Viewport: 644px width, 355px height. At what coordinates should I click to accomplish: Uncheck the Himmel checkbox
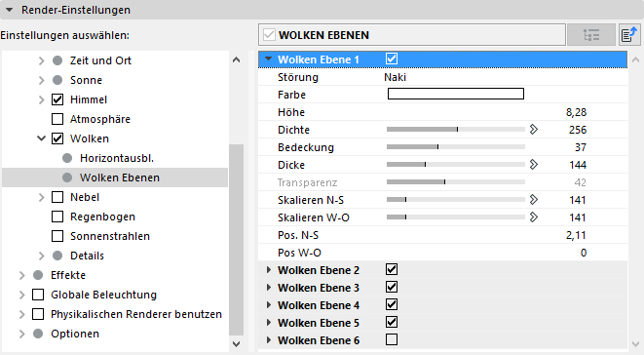click(x=57, y=99)
